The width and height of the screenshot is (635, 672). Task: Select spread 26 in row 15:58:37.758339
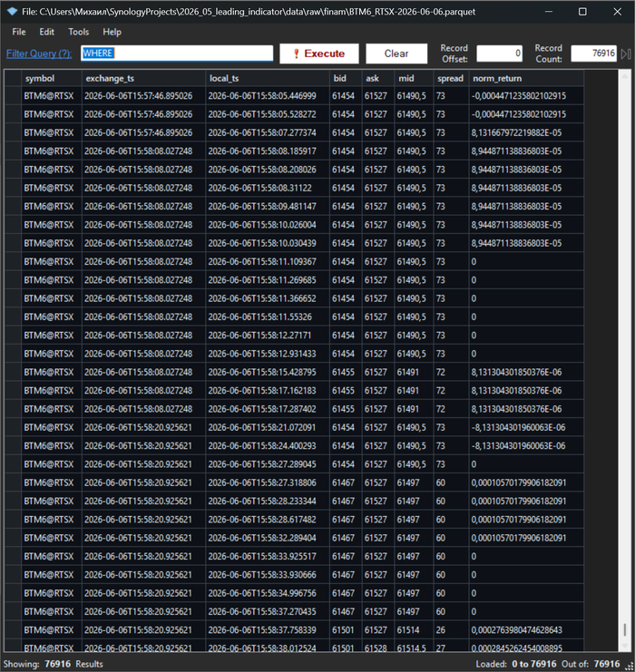pyautogui.click(x=451, y=630)
